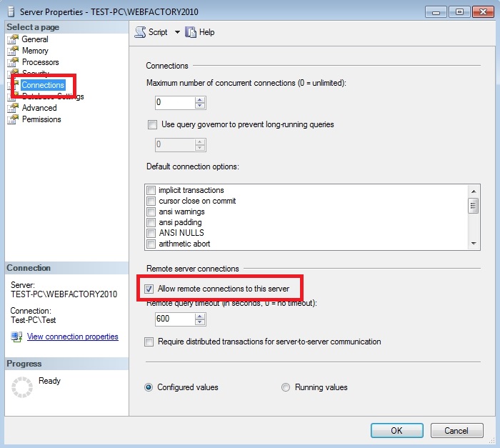
Task: Select the Connections page in list
Action: 43,85
